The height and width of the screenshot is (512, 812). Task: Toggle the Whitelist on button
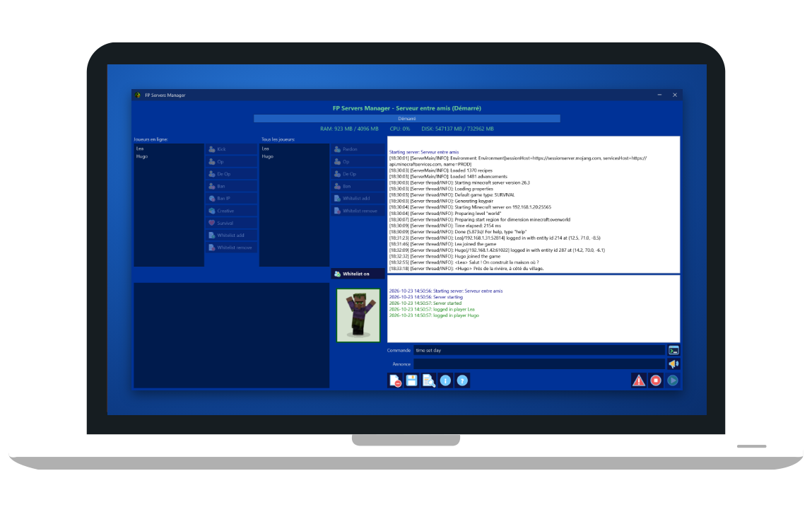click(358, 274)
